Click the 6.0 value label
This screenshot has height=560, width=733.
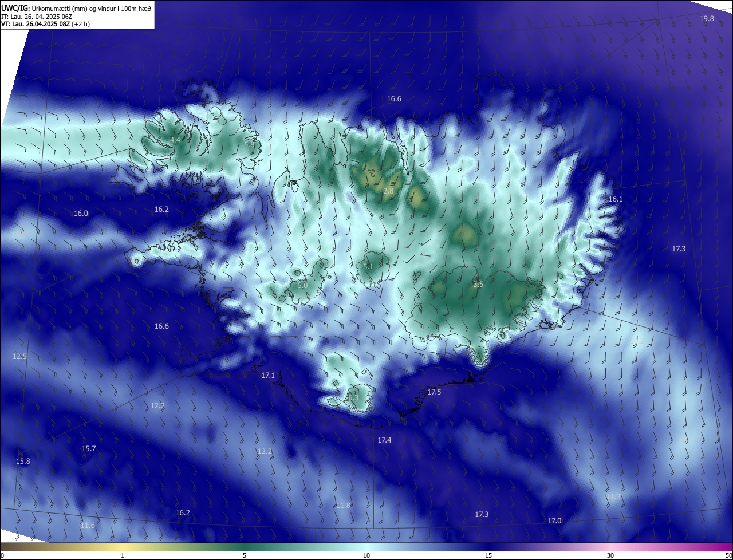pos(302,285)
